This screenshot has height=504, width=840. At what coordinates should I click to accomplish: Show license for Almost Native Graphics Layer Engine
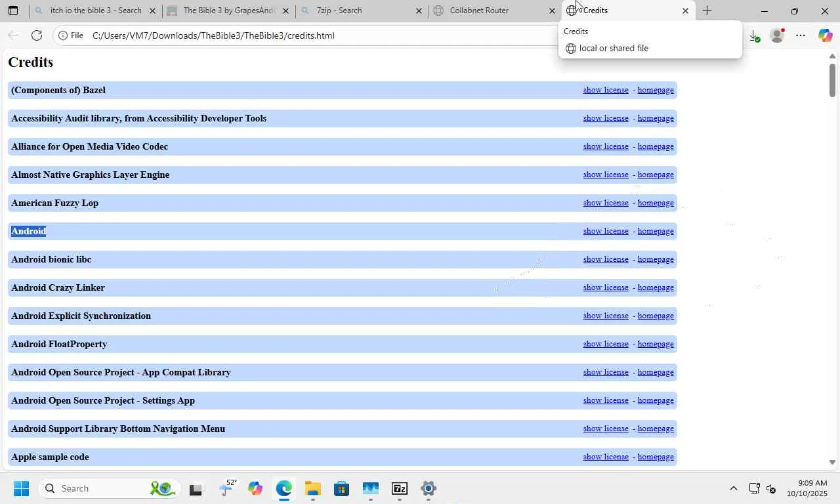pos(606,175)
